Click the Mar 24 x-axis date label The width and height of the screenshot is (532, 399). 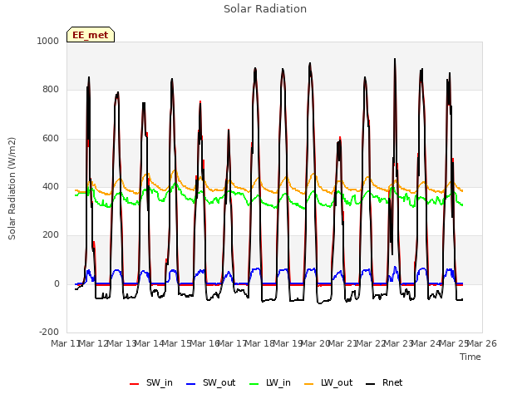[x=426, y=343]
